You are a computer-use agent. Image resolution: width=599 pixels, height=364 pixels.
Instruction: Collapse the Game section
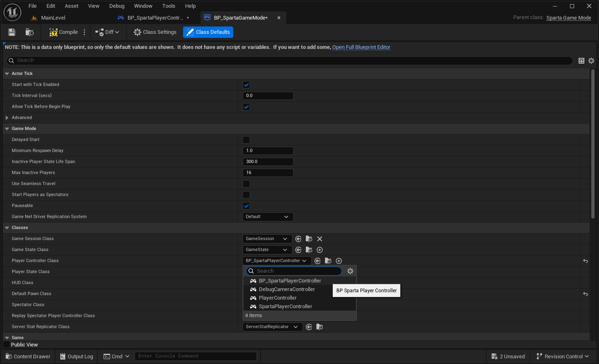pos(7,338)
